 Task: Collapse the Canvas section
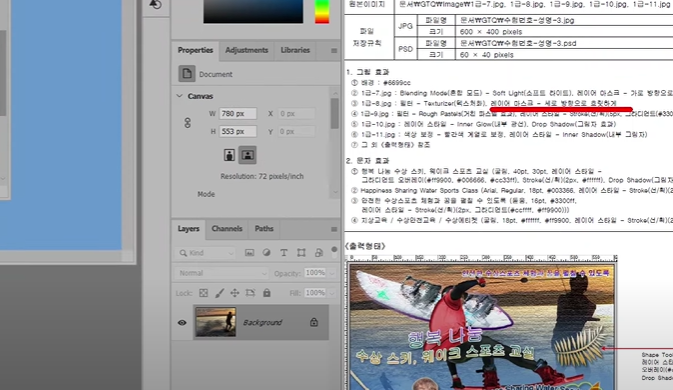click(x=179, y=96)
